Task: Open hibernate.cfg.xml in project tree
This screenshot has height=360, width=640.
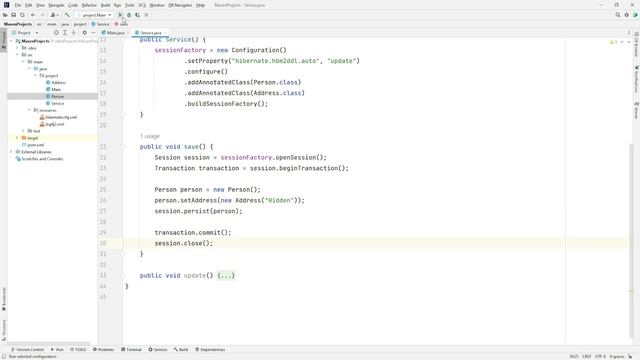Action: click(58, 117)
